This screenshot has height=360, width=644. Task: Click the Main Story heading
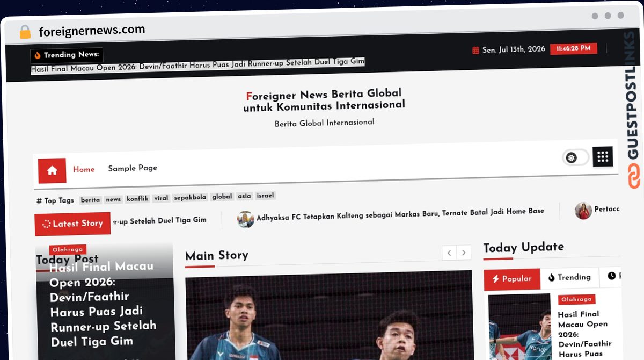[217, 256]
